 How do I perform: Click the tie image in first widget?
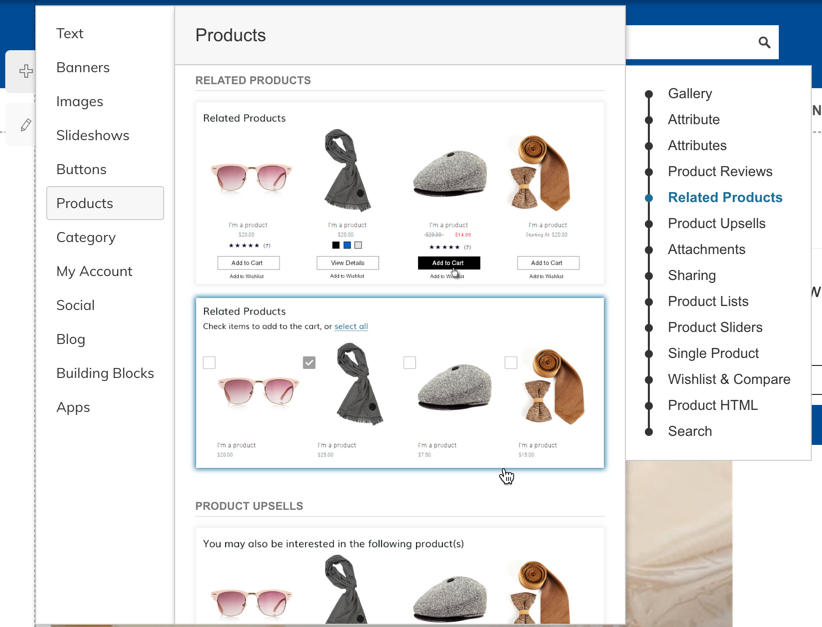coord(540,173)
